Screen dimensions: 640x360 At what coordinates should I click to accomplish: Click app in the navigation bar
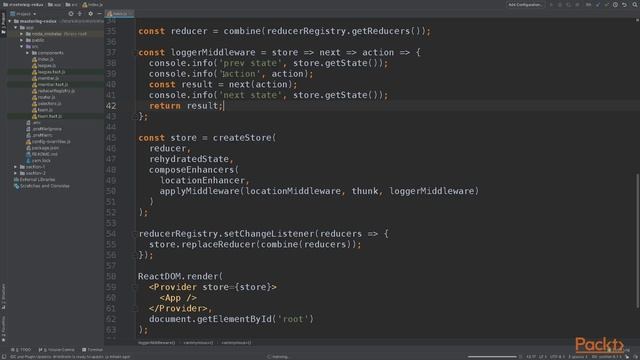[54, 4]
